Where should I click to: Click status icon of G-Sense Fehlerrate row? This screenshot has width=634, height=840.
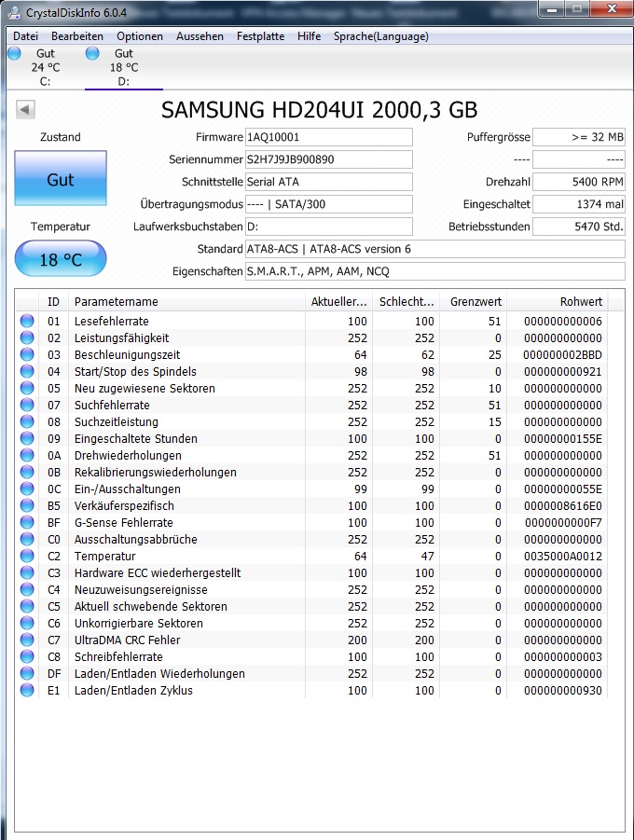(27, 522)
